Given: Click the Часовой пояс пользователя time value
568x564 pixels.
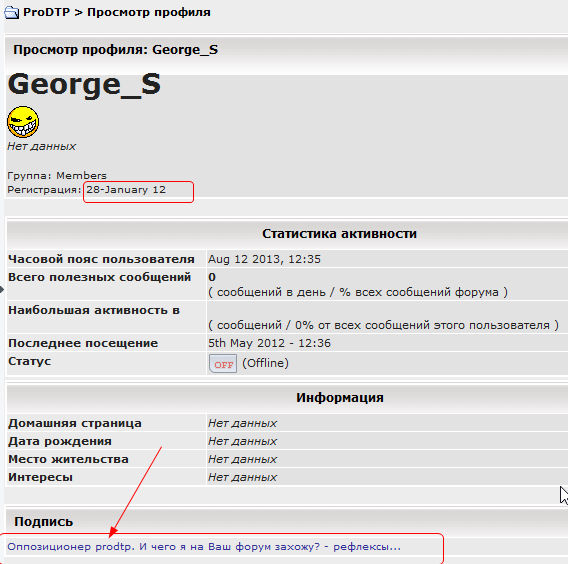Looking at the screenshot, I should tap(264, 259).
